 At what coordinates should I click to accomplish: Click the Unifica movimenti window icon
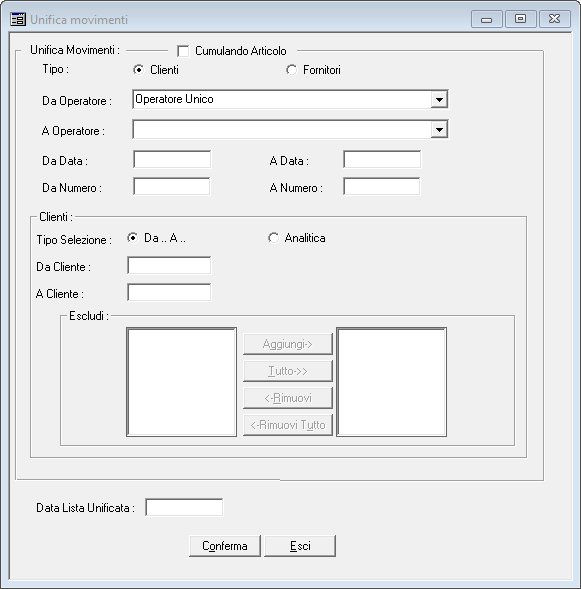coord(18,19)
